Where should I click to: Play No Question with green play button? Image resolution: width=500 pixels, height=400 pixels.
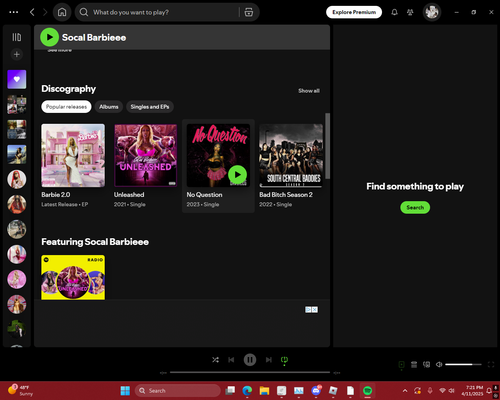point(237,175)
